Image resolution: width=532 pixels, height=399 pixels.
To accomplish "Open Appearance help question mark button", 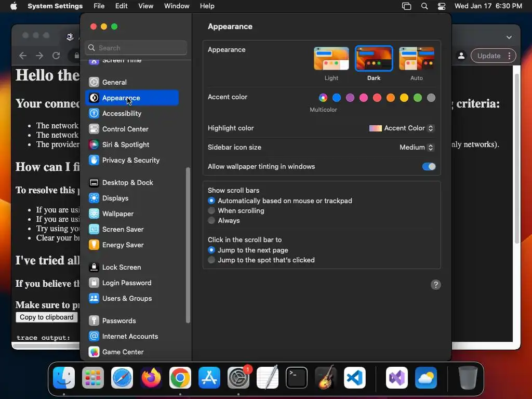I will pyautogui.click(x=436, y=285).
